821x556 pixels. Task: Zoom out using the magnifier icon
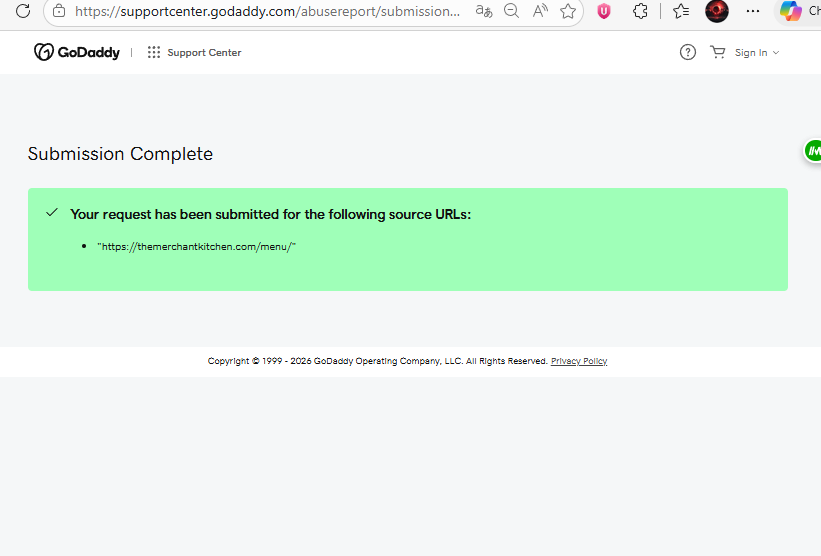511,11
